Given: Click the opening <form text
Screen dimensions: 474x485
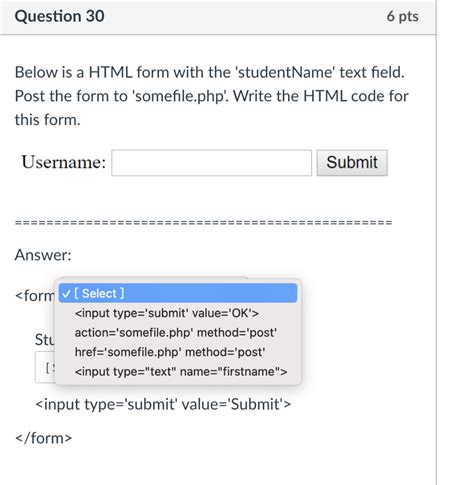Looking at the screenshot, I should tap(35, 295).
